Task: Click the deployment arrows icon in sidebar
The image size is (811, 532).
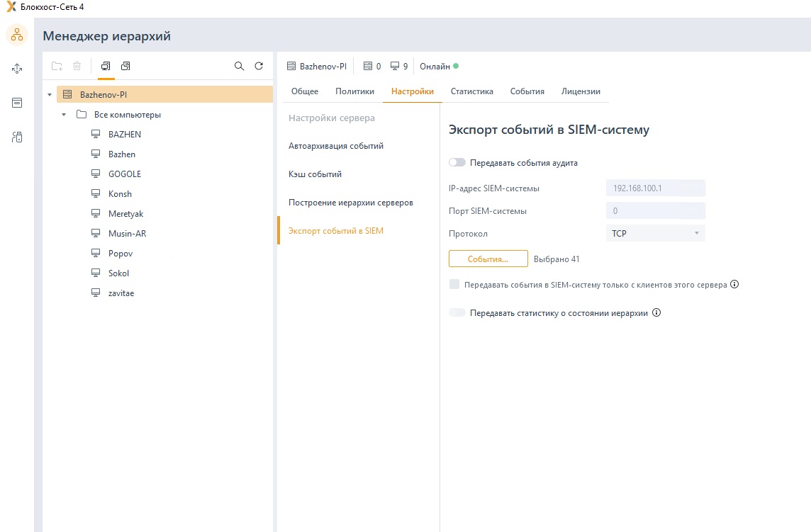Action: [17, 69]
